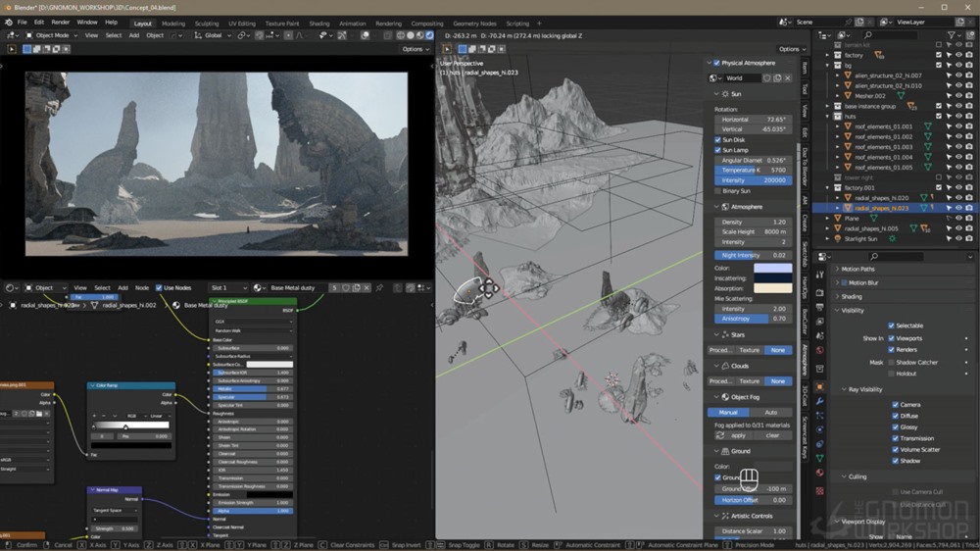
Task: Expand the factory collection in outliner
Action: coord(827,55)
